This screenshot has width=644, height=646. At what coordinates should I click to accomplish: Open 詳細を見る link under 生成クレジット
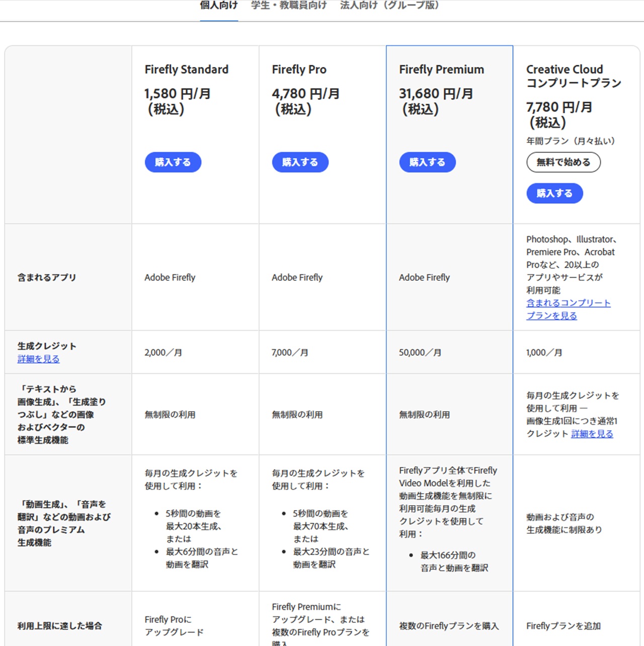(x=38, y=359)
